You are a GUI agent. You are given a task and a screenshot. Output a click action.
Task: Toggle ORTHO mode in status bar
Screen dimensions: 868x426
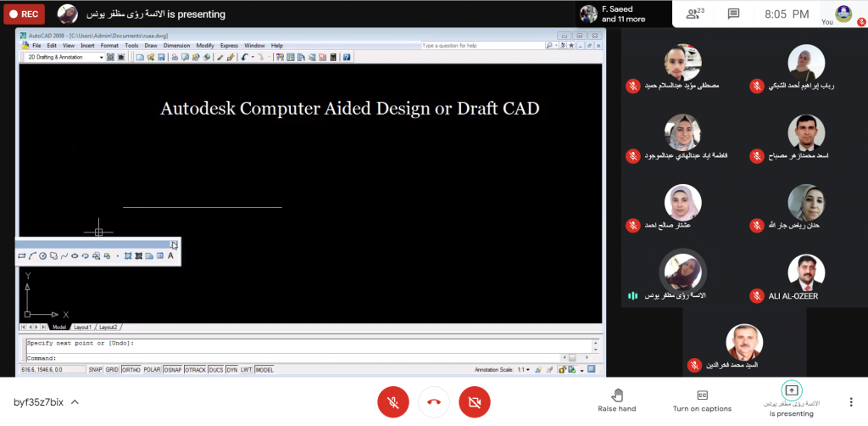(131, 370)
